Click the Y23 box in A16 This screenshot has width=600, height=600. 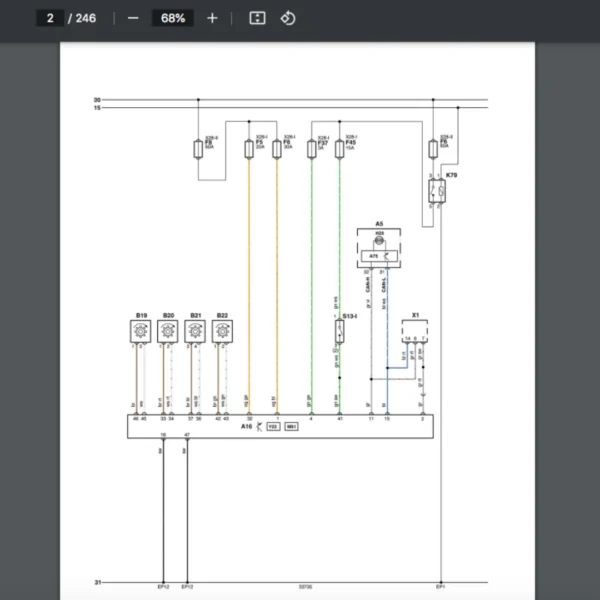pos(273,427)
